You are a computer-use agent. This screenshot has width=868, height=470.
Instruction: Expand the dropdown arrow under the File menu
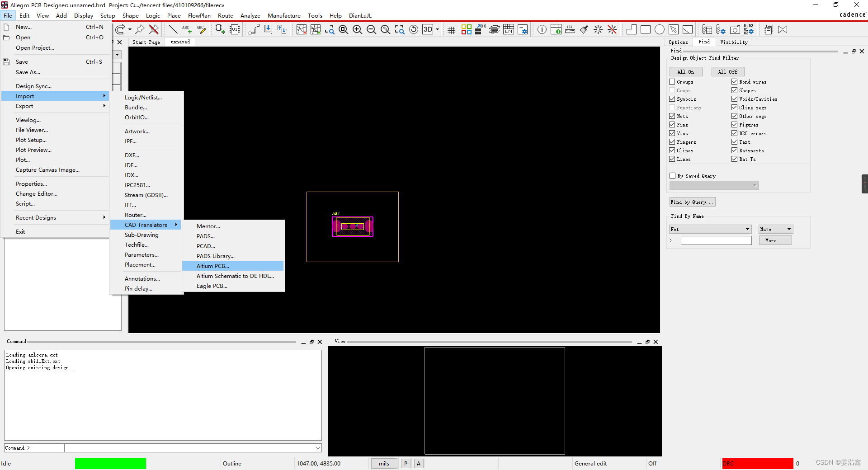coord(118,55)
